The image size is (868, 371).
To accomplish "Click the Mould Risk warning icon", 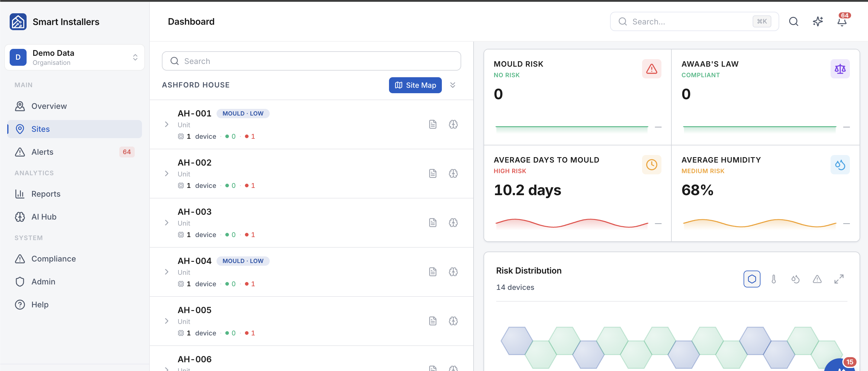I will pos(651,69).
